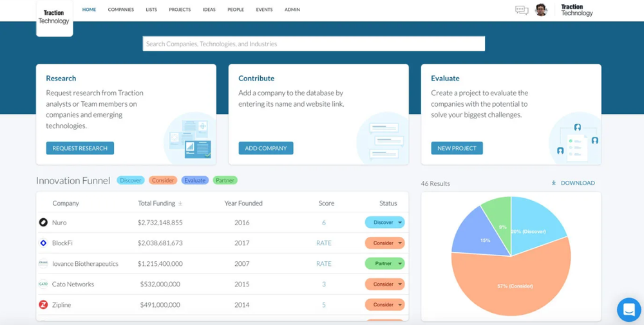Open the PROJECTS menu item
This screenshot has width=644, height=325.
click(180, 10)
